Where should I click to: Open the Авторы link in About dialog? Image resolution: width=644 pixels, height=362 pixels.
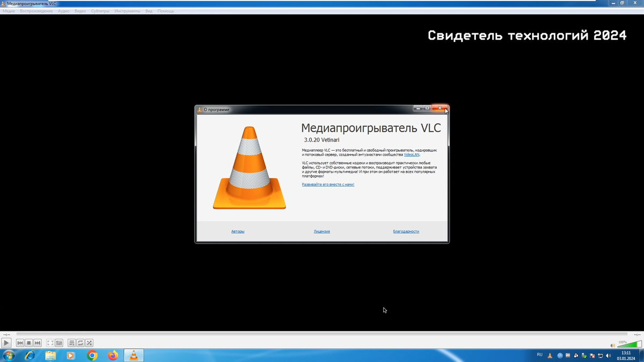pyautogui.click(x=238, y=231)
